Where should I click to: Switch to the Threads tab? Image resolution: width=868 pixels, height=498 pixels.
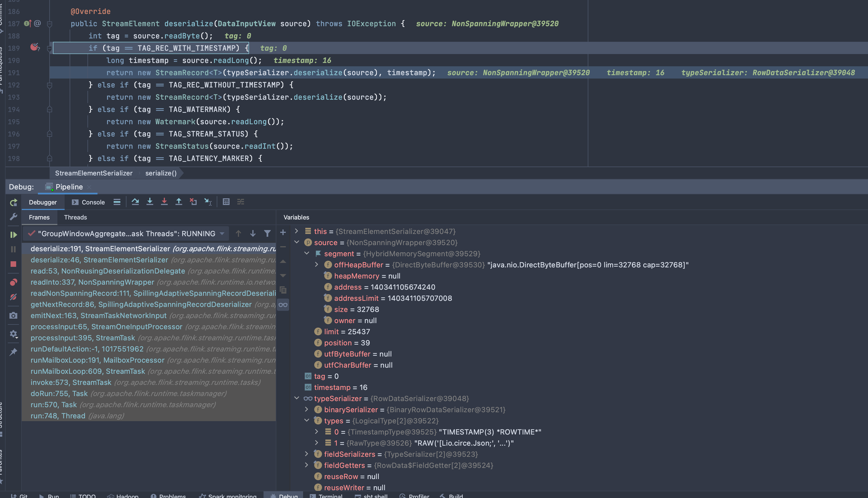[75, 217]
